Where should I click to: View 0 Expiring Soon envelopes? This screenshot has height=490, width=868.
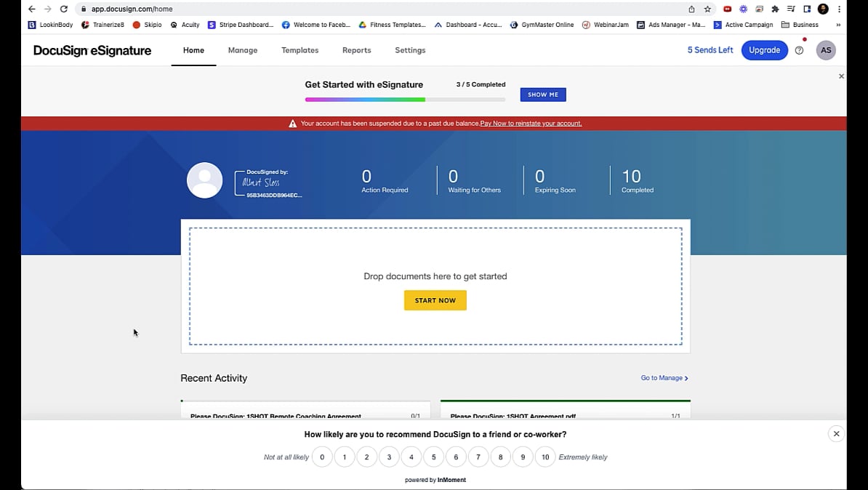(x=555, y=180)
